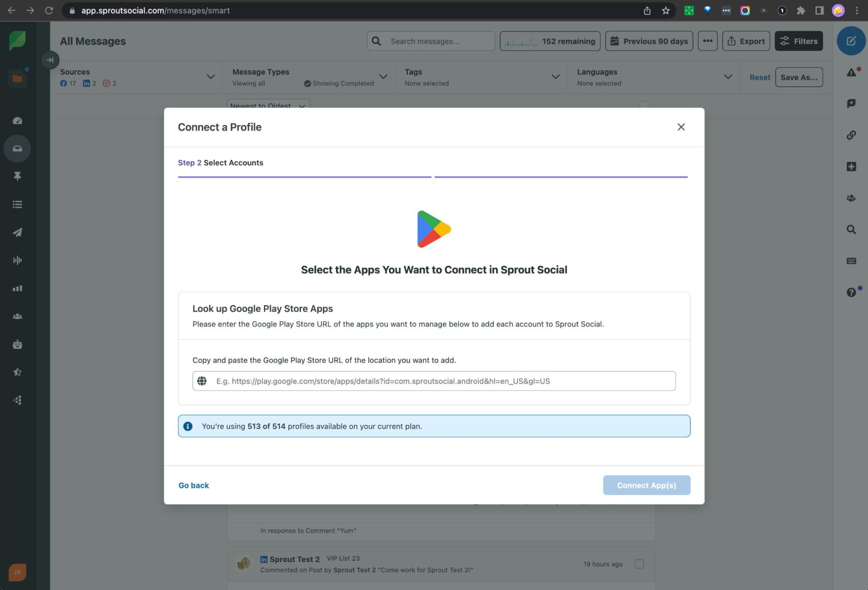Click the Go back link
Image resolution: width=868 pixels, height=590 pixels.
point(194,485)
